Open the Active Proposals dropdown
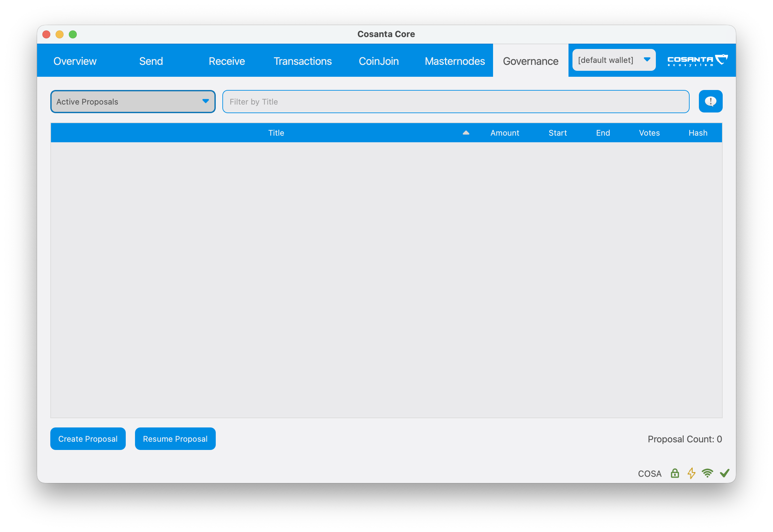This screenshot has width=773, height=532. coord(133,102)
